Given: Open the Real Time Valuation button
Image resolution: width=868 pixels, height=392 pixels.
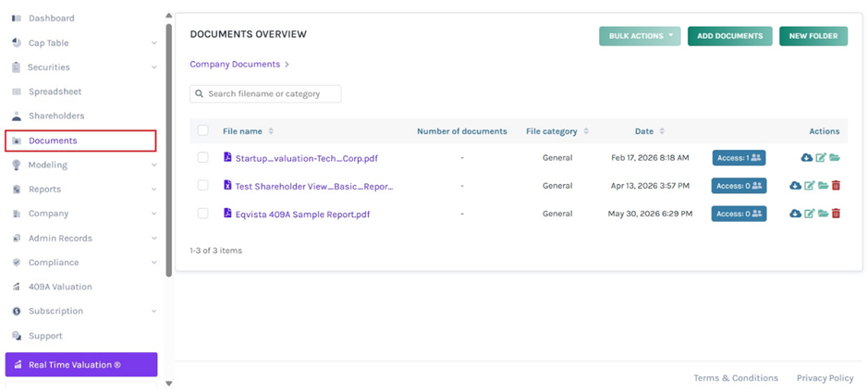Looking at the screenshot, I should 81,364.
